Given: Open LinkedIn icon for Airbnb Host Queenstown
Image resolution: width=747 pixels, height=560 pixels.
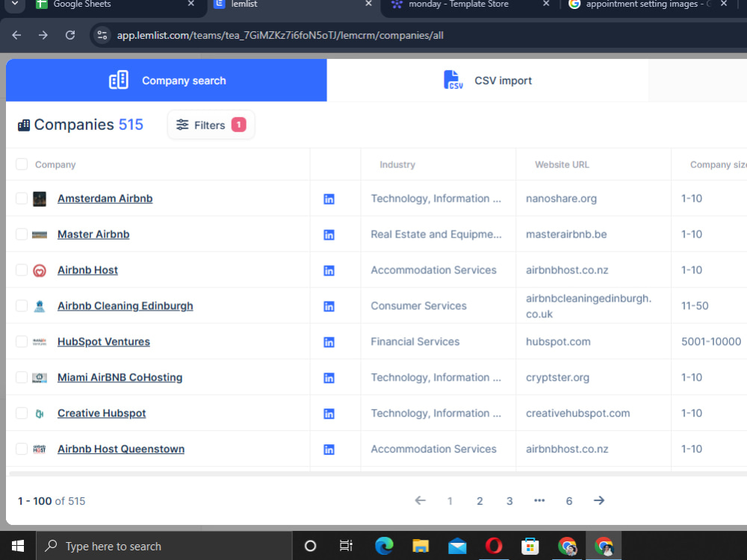Looking at the screenshot, I should (329, 449).
